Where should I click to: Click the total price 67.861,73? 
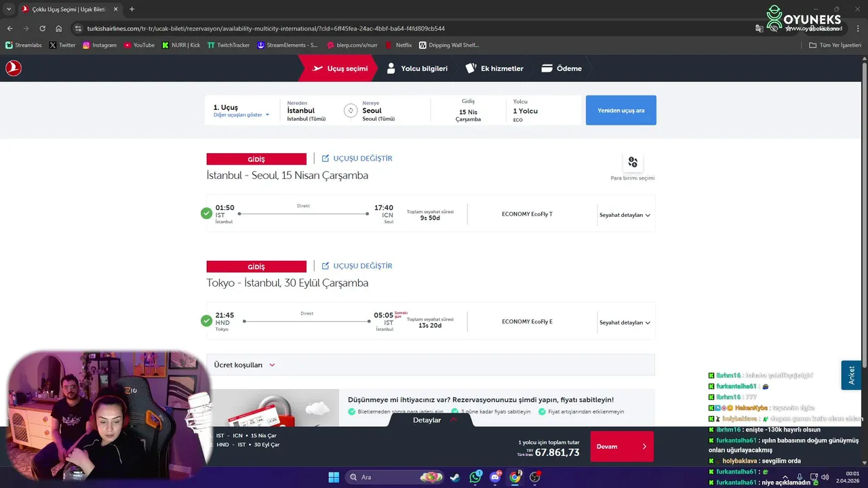(x=557, y=453)
